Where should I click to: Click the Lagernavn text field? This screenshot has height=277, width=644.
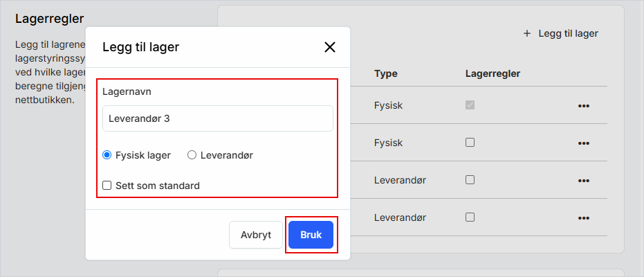pyautogui.click(x=217, y=118)
